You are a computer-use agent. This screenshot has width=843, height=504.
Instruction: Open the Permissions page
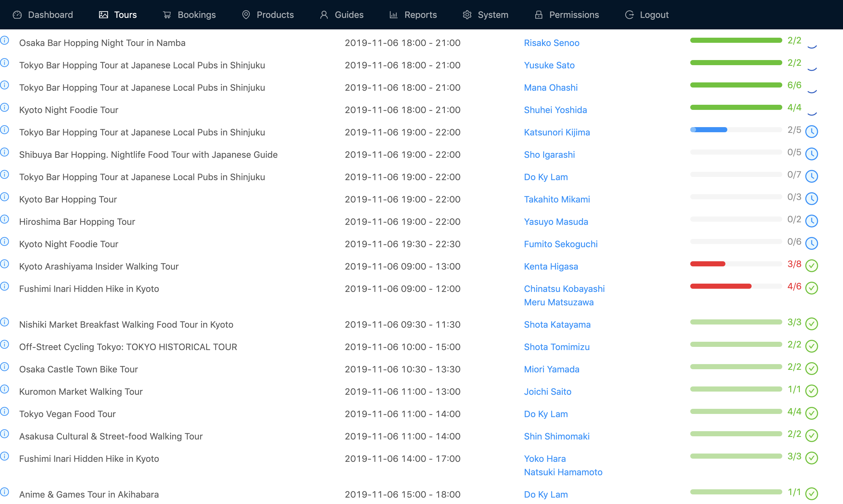coord(566,15)
